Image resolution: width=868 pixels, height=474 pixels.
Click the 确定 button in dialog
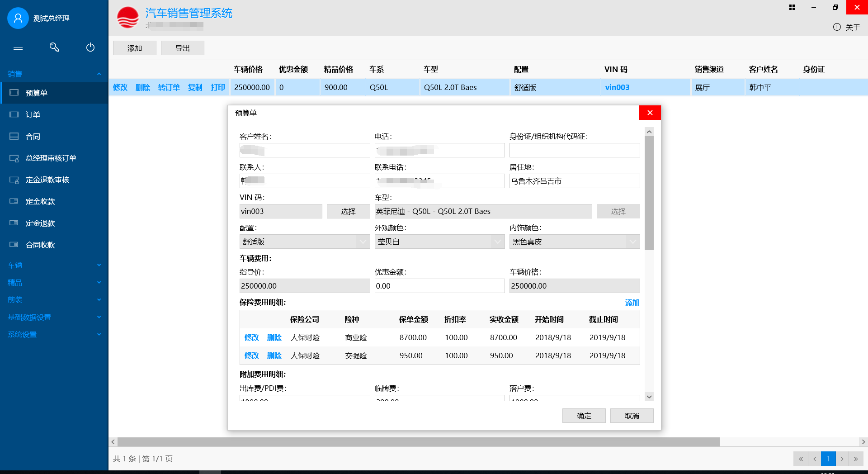pos(584,416)
